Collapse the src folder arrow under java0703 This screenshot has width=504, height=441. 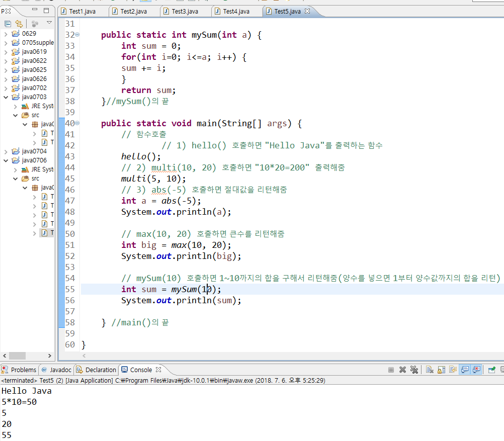coord(16,115)
